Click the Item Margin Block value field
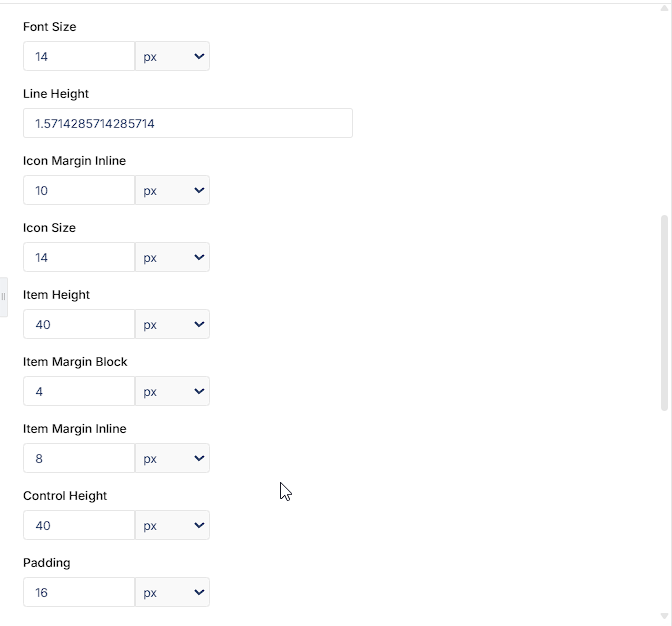Image resolution: width=672 pixels, height=626 pixels. [79, 391]
